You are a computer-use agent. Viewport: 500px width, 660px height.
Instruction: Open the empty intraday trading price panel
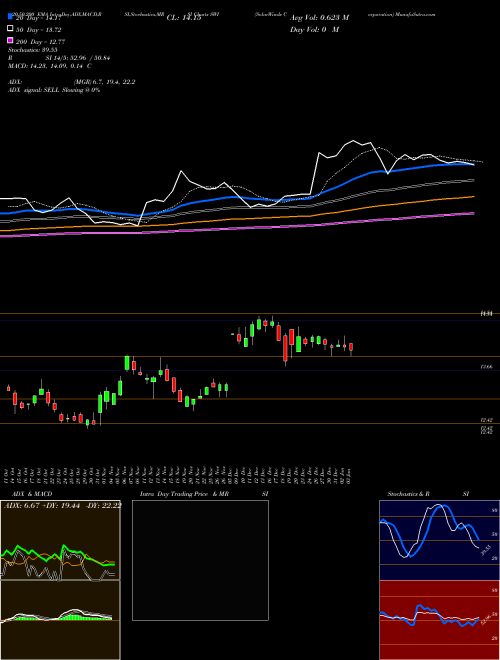(x=200, y=560)
